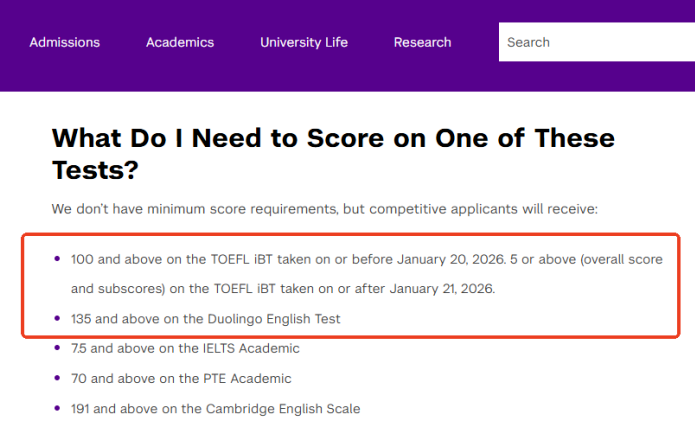This screenshot has width=695, height=440.
Task: Click the heading line starting "What Do I Need"
Action: click(333, 137)
